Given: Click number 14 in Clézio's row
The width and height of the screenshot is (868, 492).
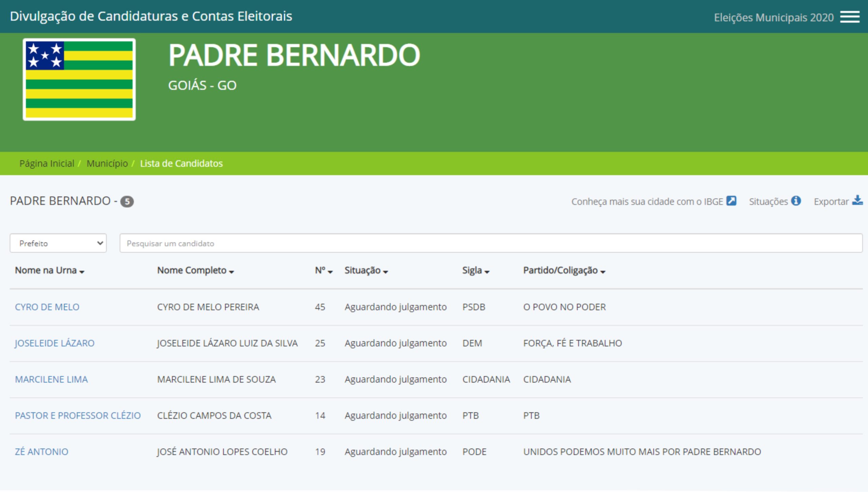Looking at the screenshot, I should (320, 416).
